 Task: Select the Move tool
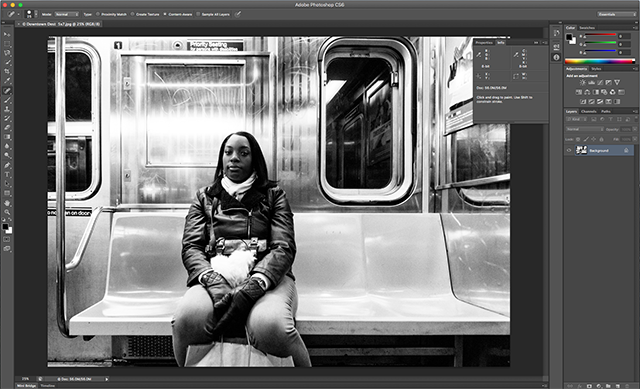click(7, 34)
